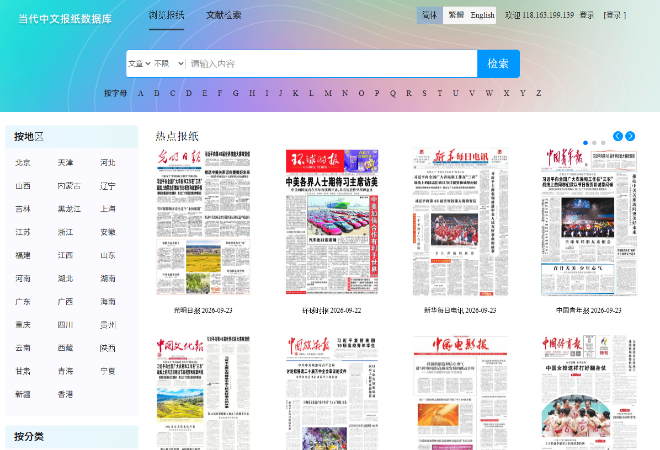Go to next hot newspapers slide arrow
Screen dimensions: 660x450
tap(630, 136)
